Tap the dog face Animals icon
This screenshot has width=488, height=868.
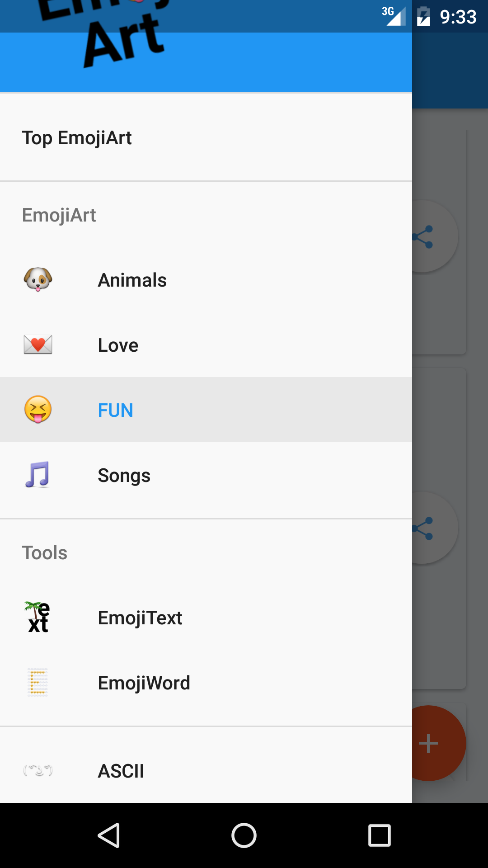[38, 279]
